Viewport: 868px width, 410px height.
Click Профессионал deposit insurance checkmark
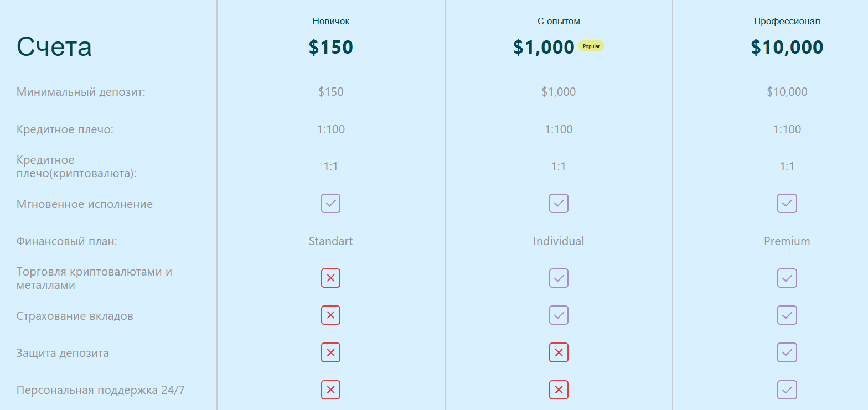(x=787, y=315)
